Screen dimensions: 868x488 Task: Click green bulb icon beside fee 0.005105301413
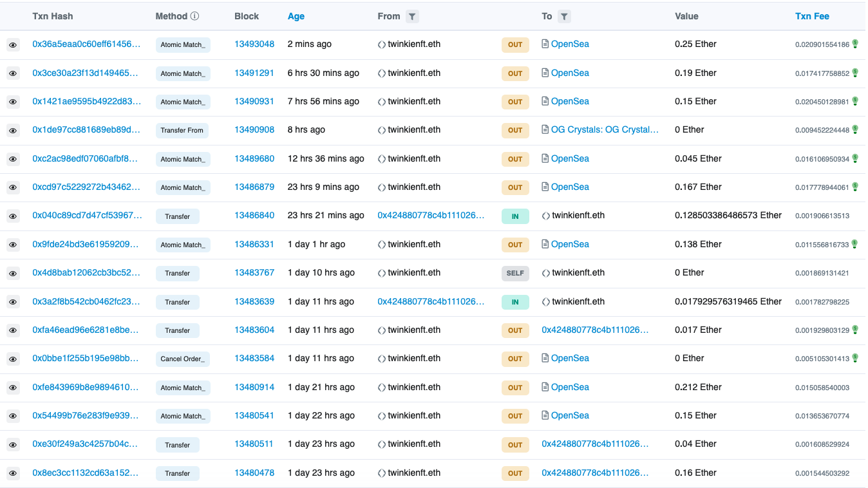coord(855,358)
